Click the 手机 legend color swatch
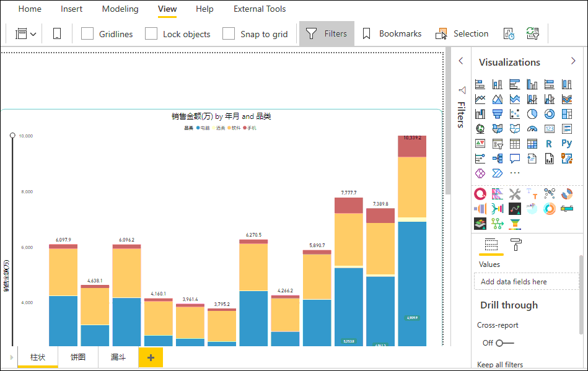This screenshot has width=588, height=371. click(245, 128)
